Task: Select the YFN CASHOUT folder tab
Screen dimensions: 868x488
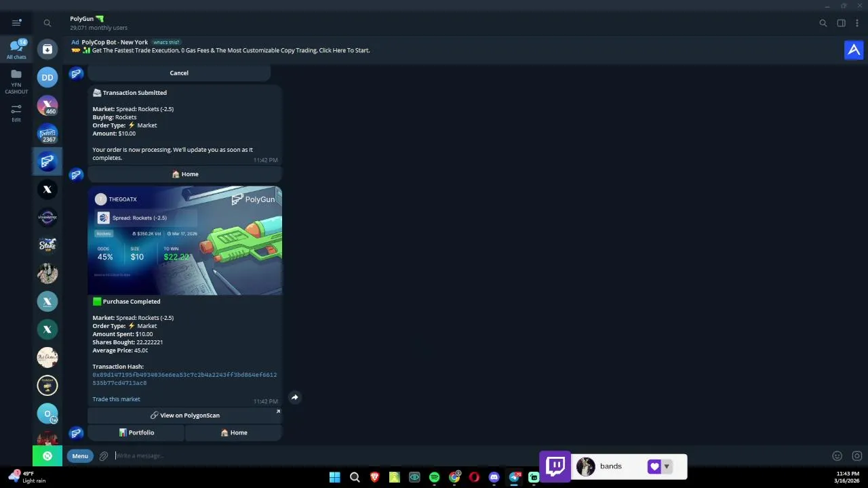Action: [x=16, y=82]
